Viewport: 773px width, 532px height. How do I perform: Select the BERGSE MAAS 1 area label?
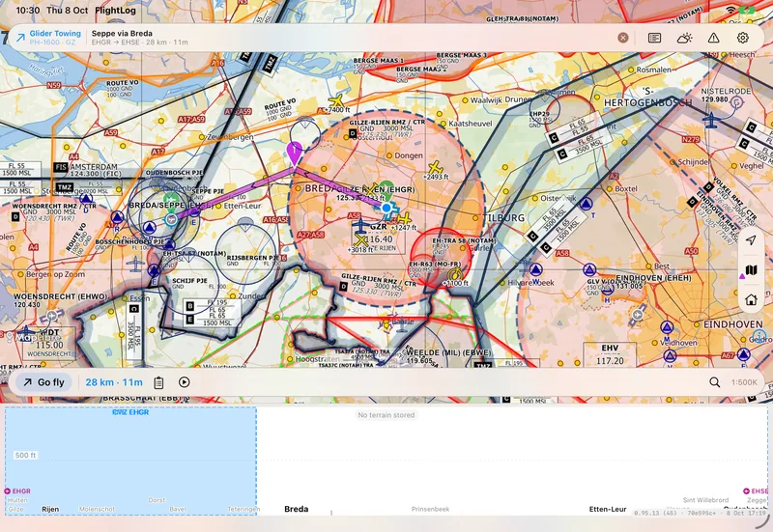point(378,61)
